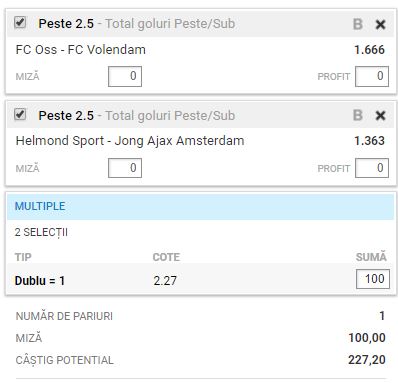The width and height of the screenshot is (398, 383).
Task: Collapse the MULTIPLE section header
Action: click(x=200, y=206)
